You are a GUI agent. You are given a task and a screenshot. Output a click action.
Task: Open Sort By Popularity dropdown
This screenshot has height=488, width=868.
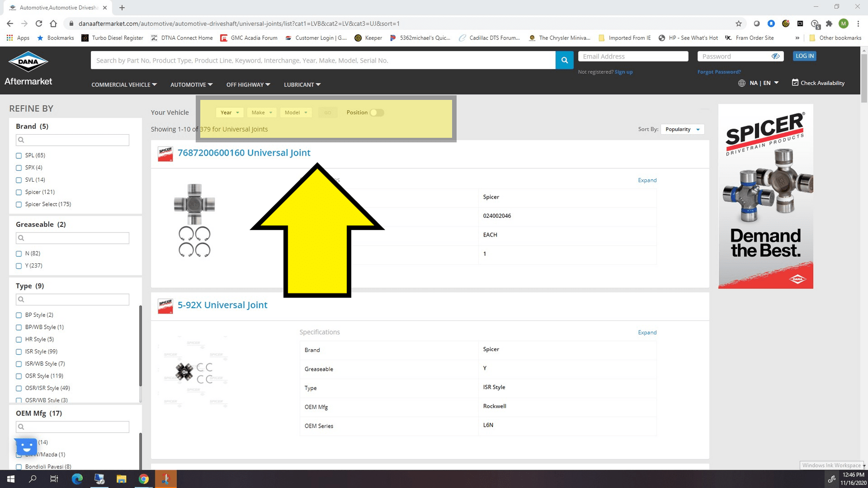682,129
